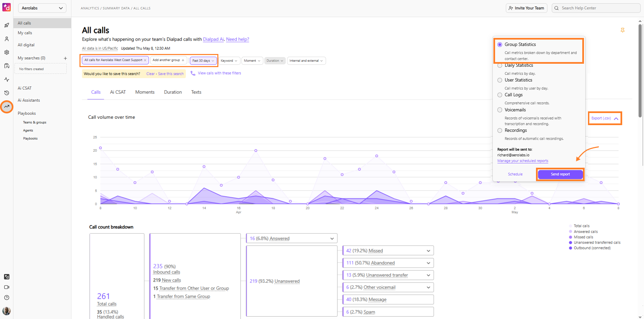Switch to the Duration tab

tap(173, 92)
